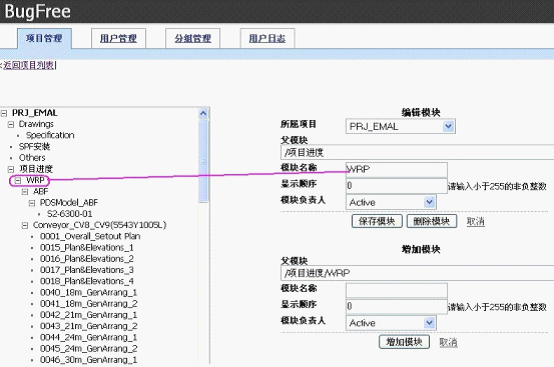Viewport: 554px width, 367px height.
Task: Open the 分组管理 tab
Action: [193, 38]
